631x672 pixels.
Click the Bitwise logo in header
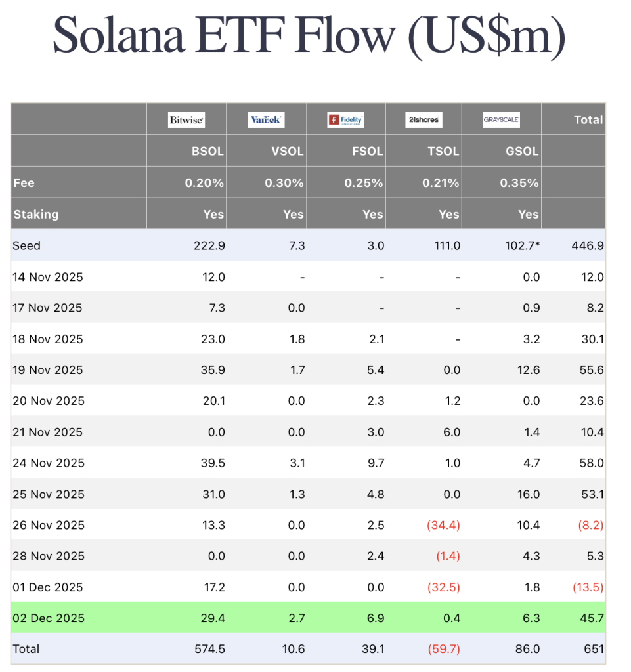pos(186,120)
